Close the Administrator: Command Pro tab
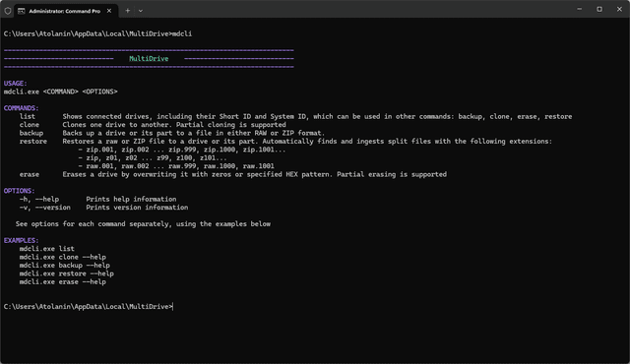 click(x=109, y=11)
